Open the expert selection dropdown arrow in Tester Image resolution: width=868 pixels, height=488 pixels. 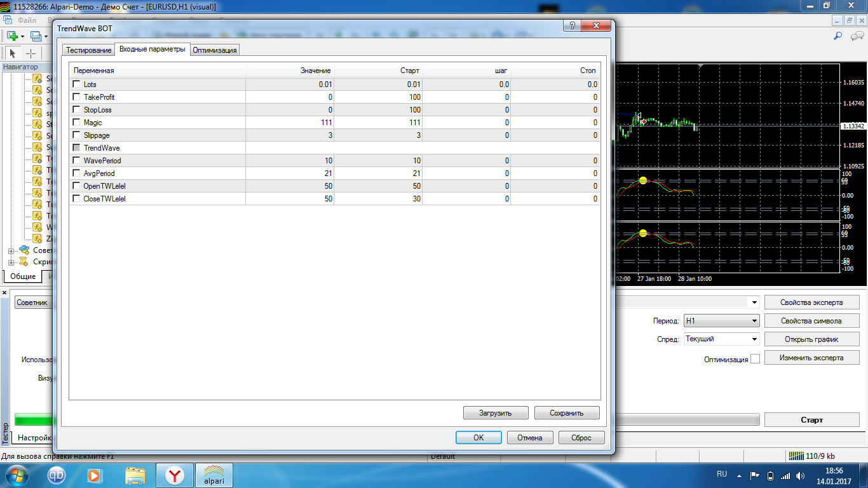754,302
